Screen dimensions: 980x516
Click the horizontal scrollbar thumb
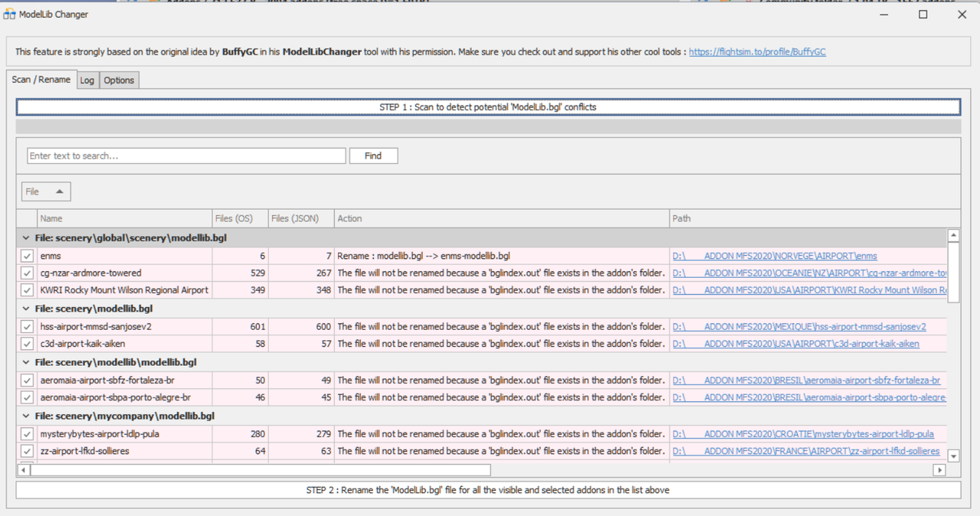(x=261, y=469)
